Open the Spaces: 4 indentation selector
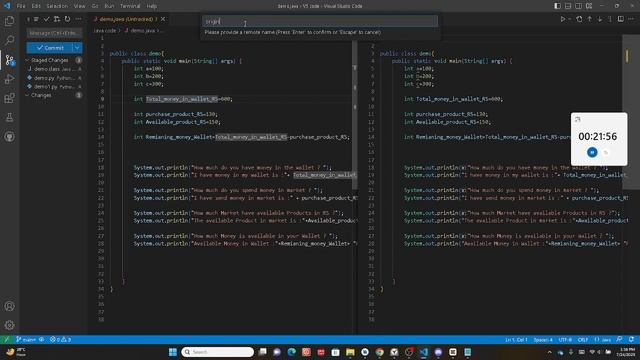The width and height of the screenshot is (640, 360). (x=543, y=340)
